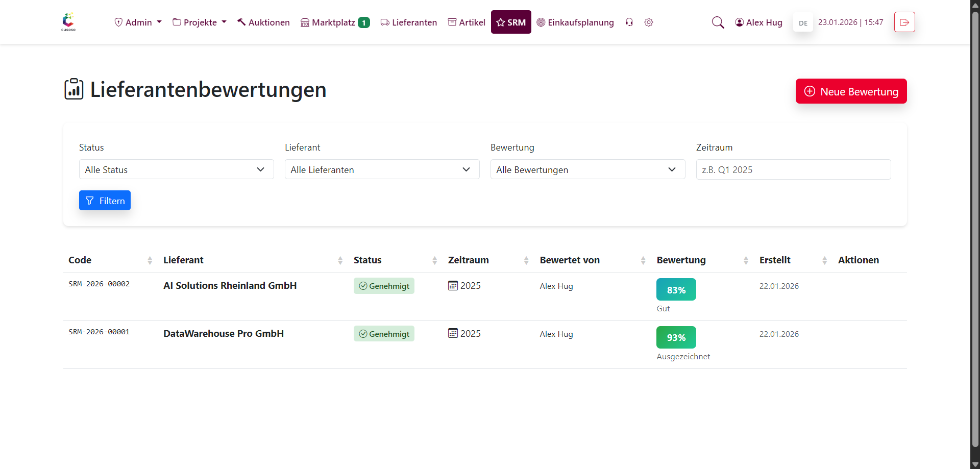Click the headset support icon
The width and height of the screenshot is (980, 469).
tap(629, 22)
